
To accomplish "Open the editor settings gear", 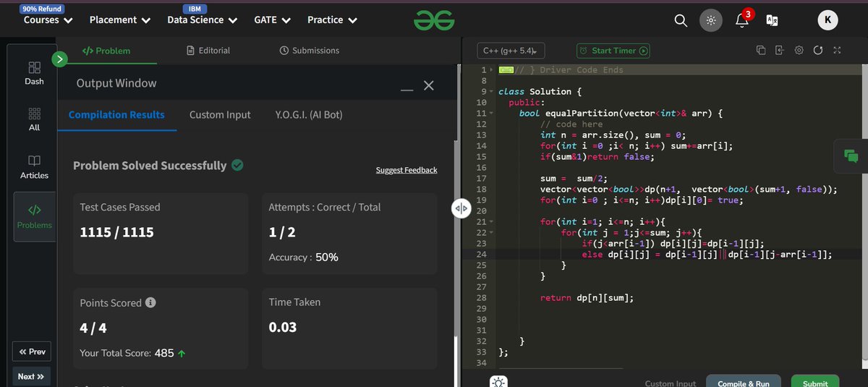I will 799,51.
